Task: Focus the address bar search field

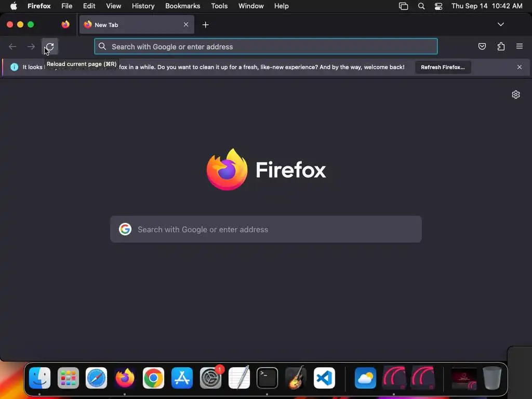Action: pos(266,46)
